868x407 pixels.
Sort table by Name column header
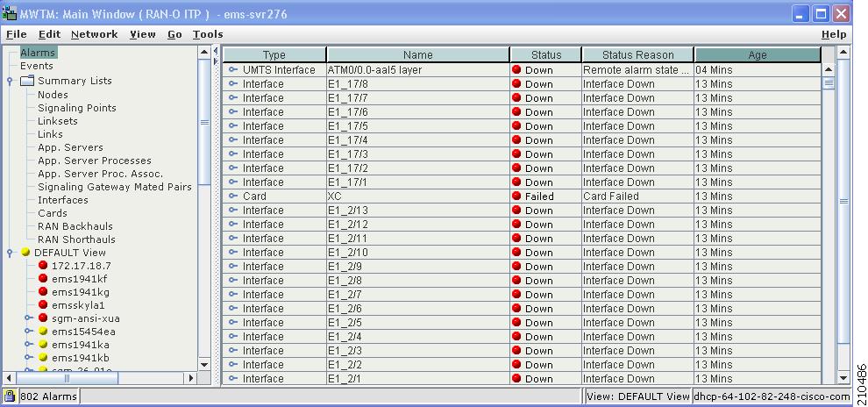tap(418, 54)
